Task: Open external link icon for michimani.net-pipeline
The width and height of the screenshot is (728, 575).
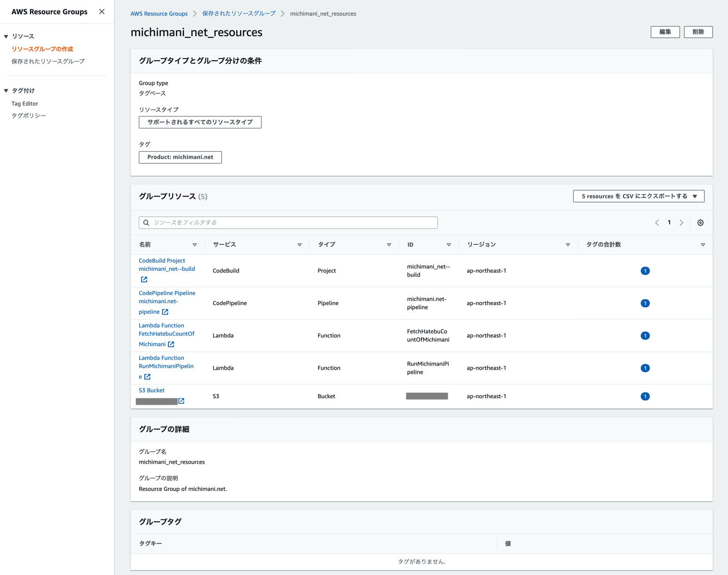Action: coord(165,312)
